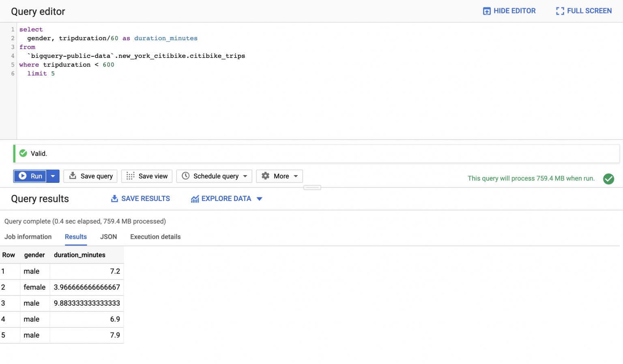Click the HIDE EDITOR text link
623x364 pixels.
514,11
